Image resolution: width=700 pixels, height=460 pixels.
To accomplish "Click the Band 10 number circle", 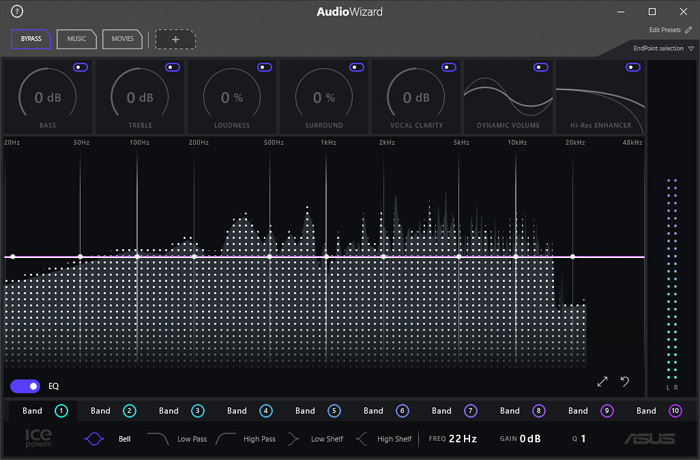I will point(675,410).
